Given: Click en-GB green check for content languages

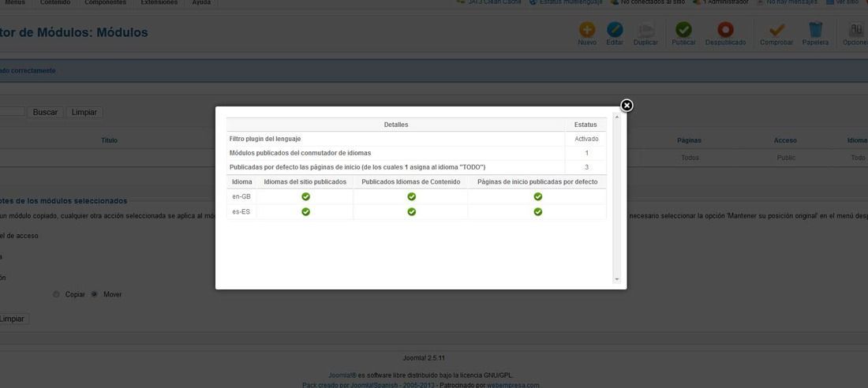Looking at the screenshot, I should tap(411, 196).
